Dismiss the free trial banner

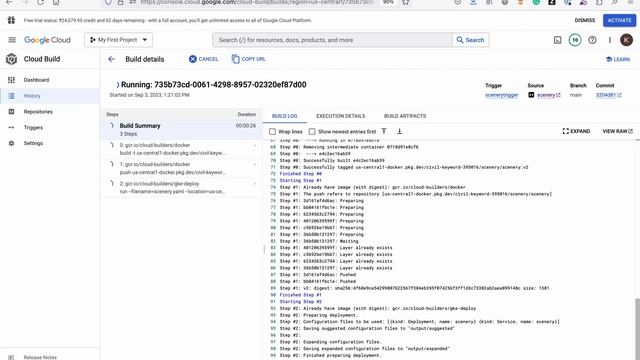(585, 20)
